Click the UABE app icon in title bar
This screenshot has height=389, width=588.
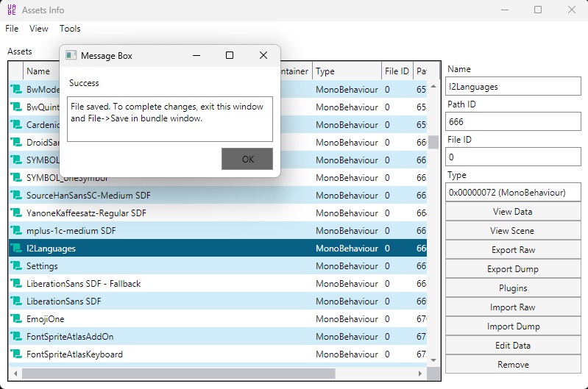[x=12, y=10]
